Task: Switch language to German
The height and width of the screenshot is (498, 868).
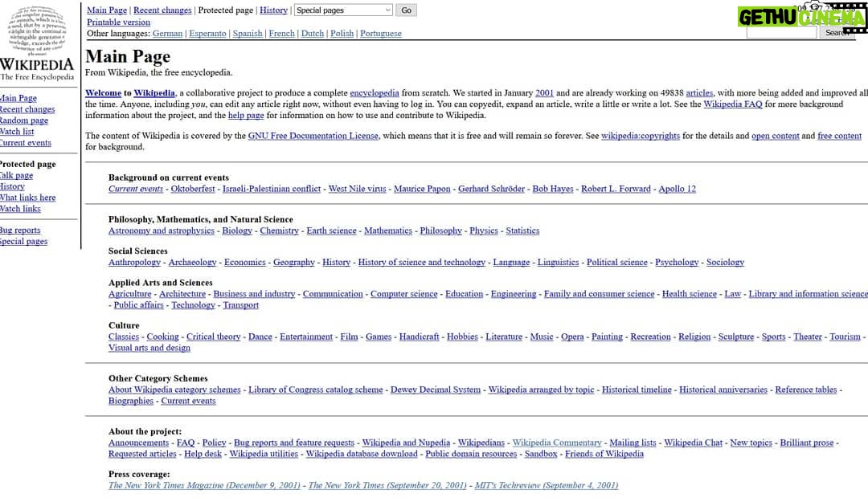Action: click(x=167, y=34)
